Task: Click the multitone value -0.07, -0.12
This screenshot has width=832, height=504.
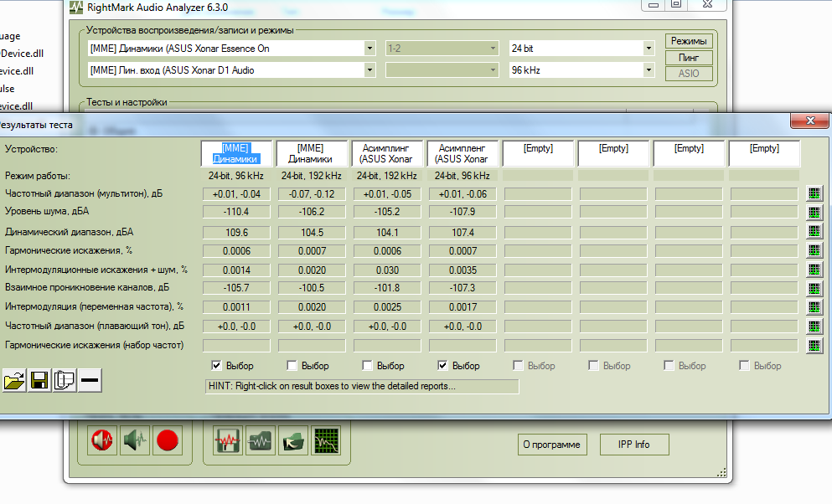Action: pos(312,194)
